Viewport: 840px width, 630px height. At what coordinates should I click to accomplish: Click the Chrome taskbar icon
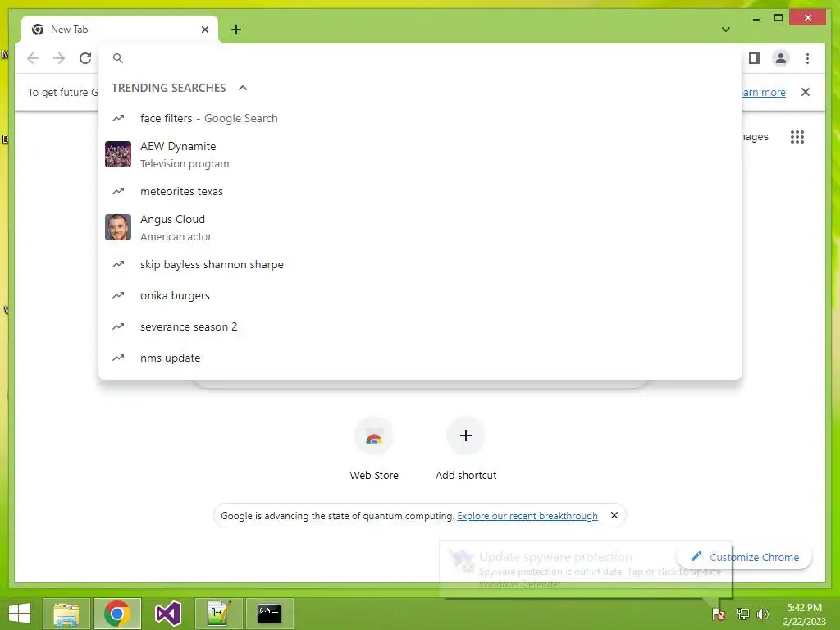click(x=116, y=614)
